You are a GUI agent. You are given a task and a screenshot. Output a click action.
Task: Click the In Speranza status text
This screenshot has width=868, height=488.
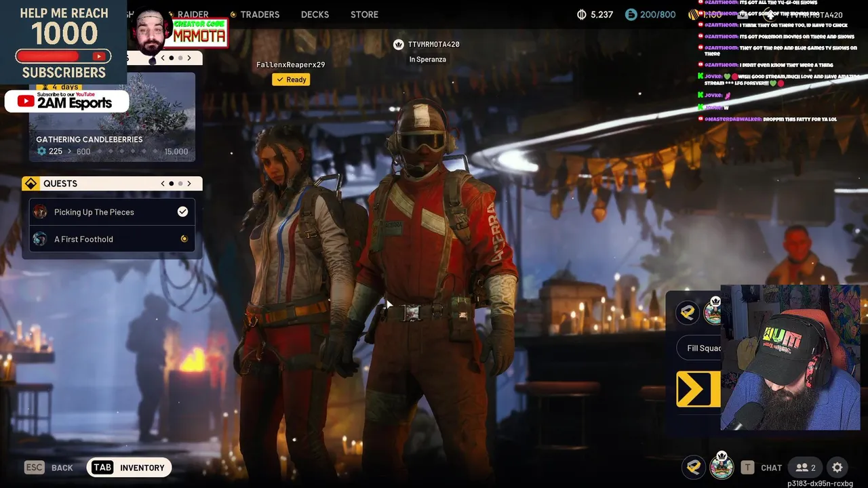click(428, 60)
